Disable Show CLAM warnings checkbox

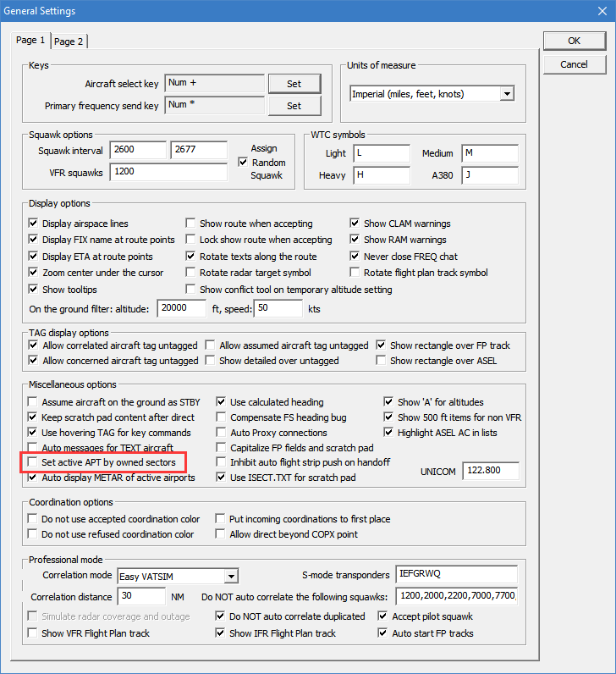(355, 224)
